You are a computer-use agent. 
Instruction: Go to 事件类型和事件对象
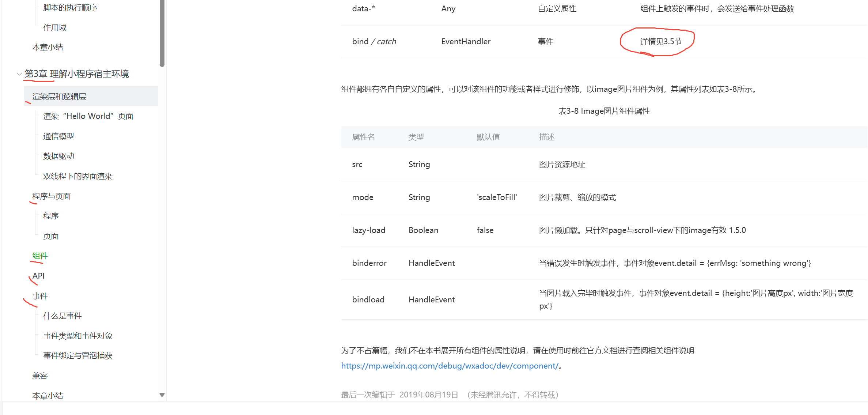click(x=77, y=336)
